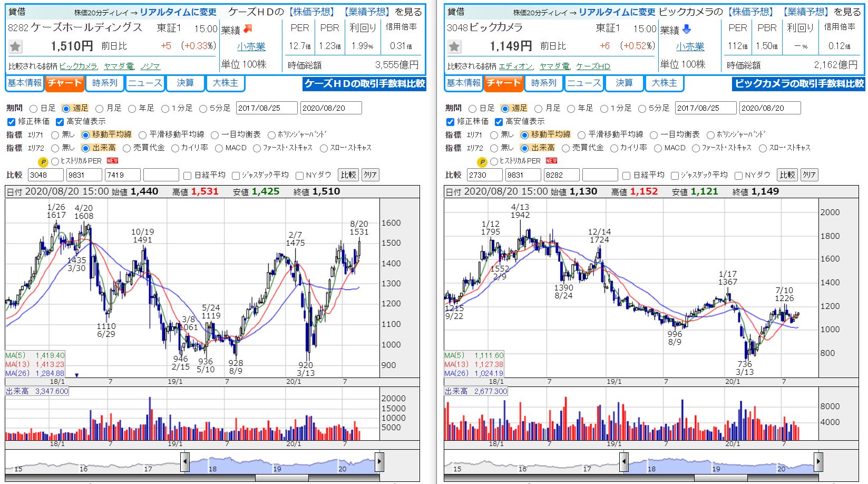
Task: Click the blue triangle marker below the ケーズHD chart
Action: click(77, 375)
